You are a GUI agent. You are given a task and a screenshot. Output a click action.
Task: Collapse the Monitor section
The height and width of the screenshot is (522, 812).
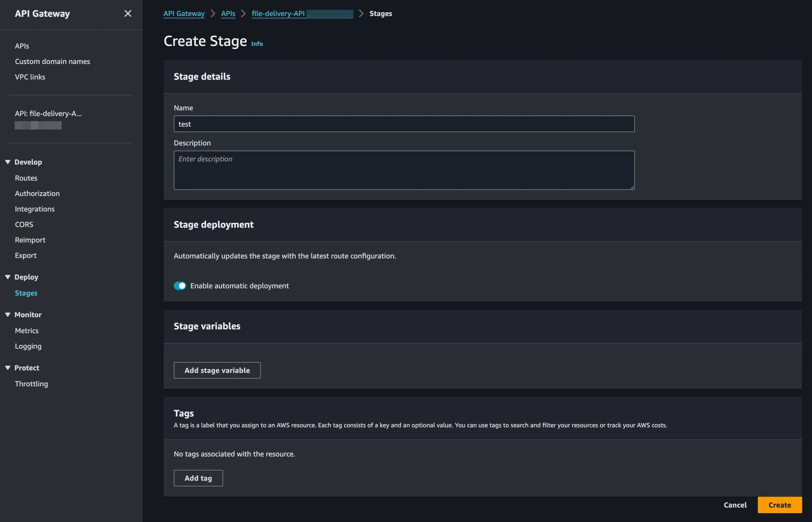[8, 315]
